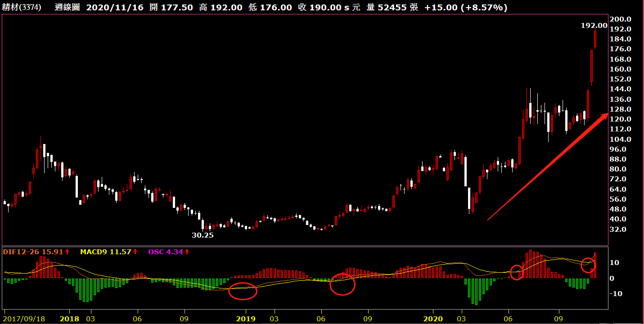
Task: Click the 2020 year marker on time axis
Action: [x=433, y=319]
